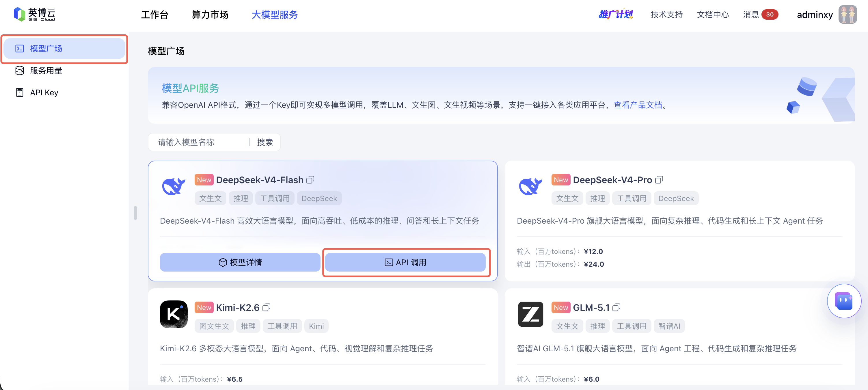
Task: Click the API Key document icon
Action: coord(20,92)
